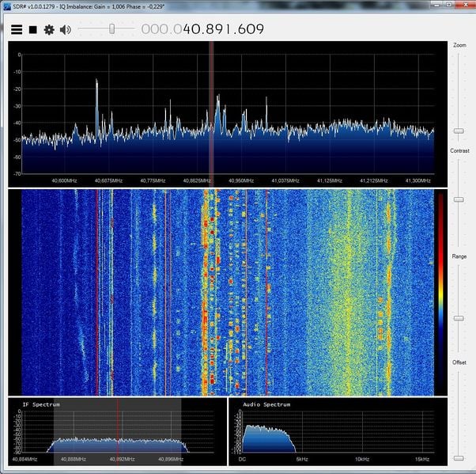Click the 40,950MHz axis label
Screen dimensions: 476x474
[241, 180]
